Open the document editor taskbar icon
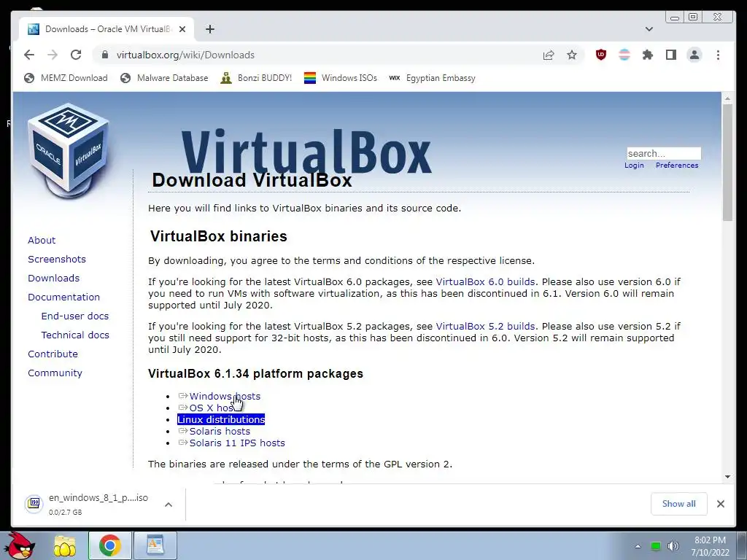Viewport: 747px width, 560px height. [155, 545]
